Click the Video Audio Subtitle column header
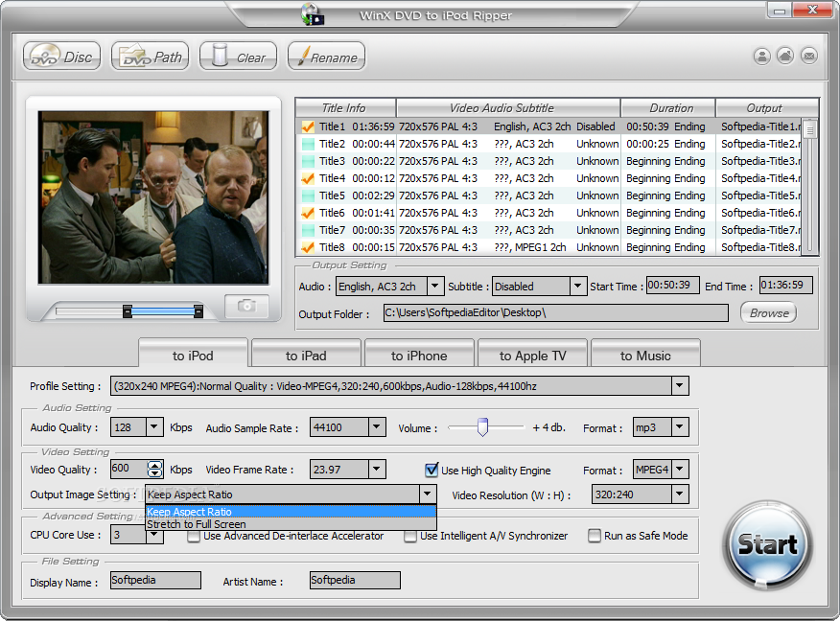840x621 pixels. (x=508, y=107)
